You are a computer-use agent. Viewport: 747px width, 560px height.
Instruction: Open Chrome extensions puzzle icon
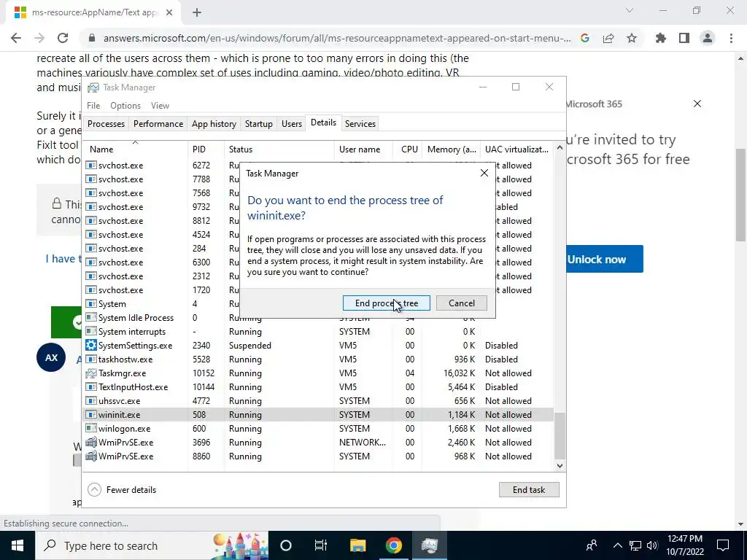click(661, 38)
